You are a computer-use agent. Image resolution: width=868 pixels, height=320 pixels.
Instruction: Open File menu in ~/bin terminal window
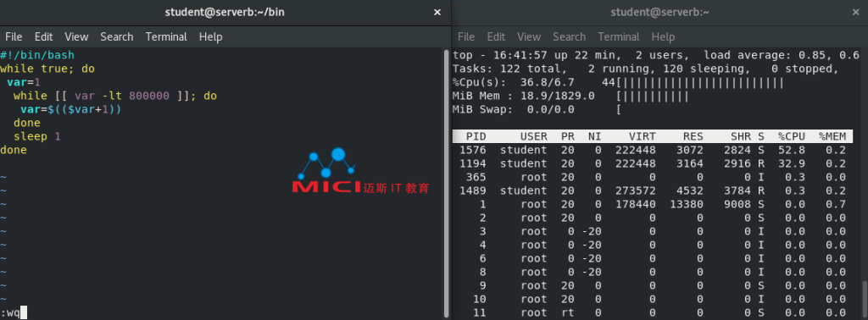(14, 37)
